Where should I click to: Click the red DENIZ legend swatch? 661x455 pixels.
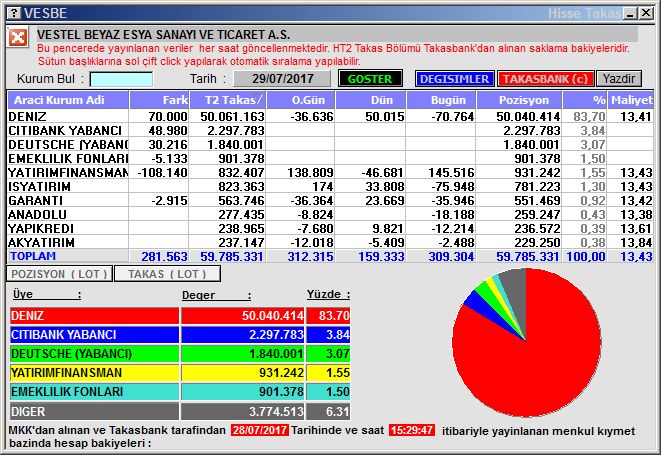94,315
